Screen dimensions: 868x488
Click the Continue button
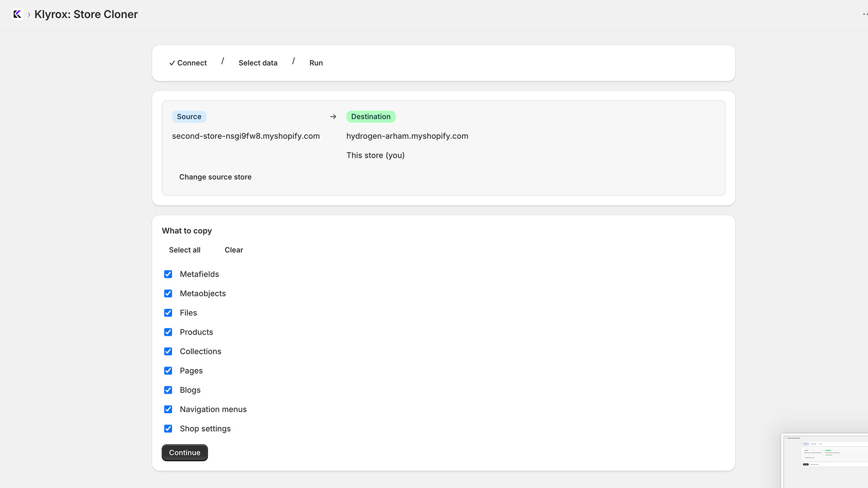[184, 453]
